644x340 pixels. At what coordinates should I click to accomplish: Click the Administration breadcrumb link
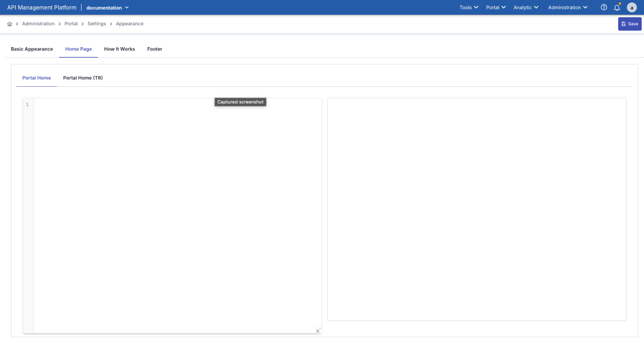coord(38,24)
